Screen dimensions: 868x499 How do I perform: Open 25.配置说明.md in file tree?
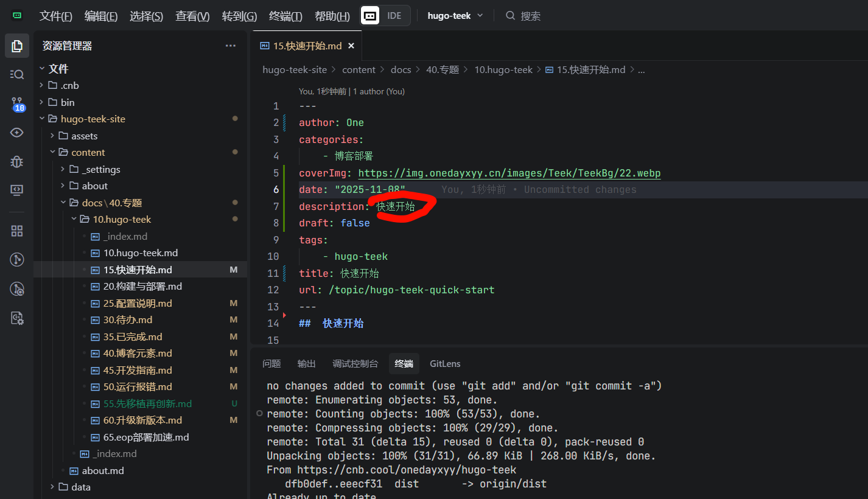[138, 303]
